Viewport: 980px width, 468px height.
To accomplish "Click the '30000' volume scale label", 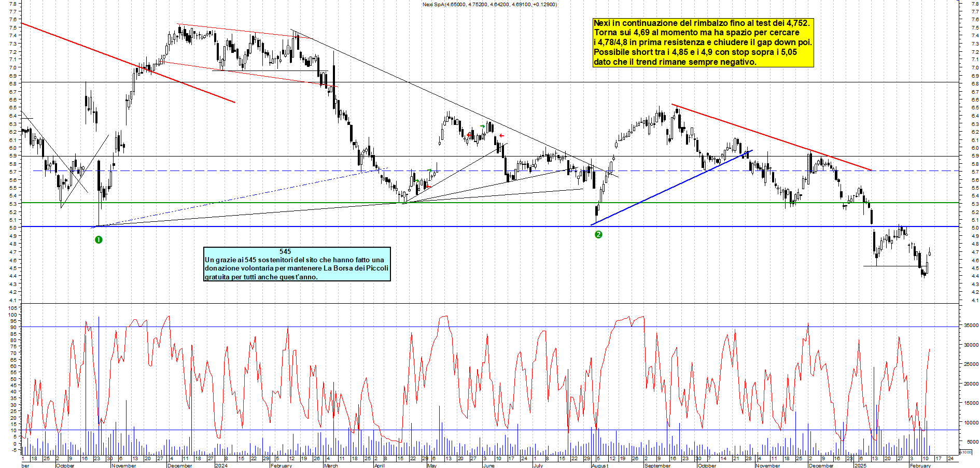I will click(x=971, y=345).
